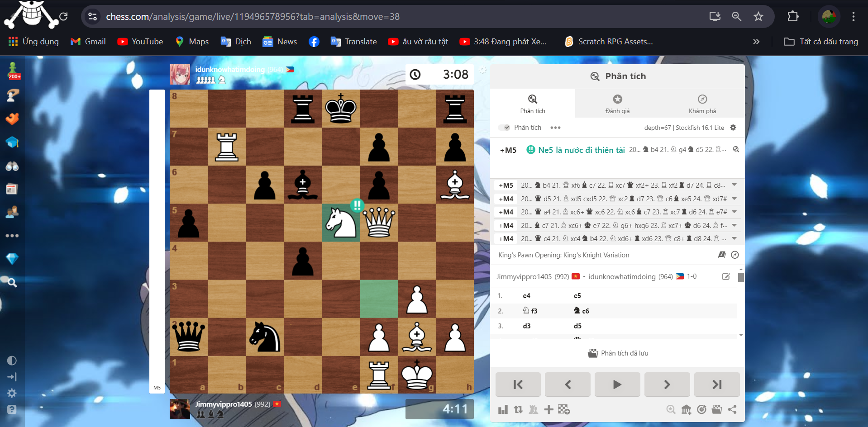Jump to the first move
This screenshot has height=427, width=868.
pyautogui.click(x=518, y=384)
